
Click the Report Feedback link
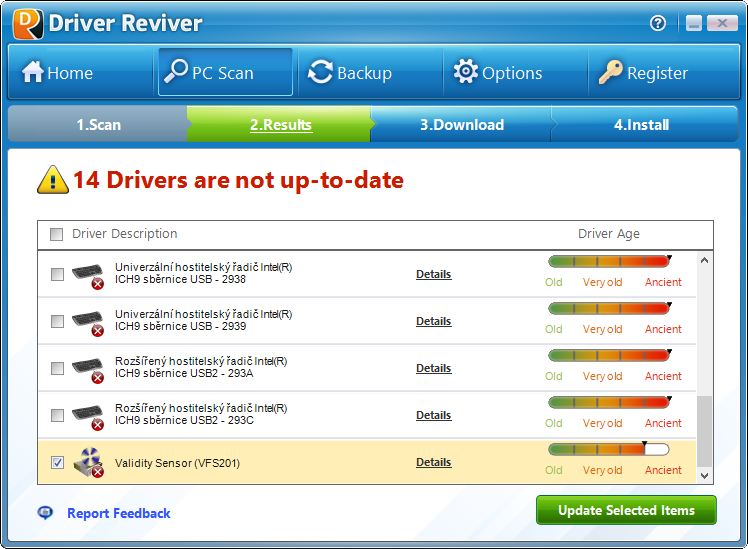[x=119, y=513]
